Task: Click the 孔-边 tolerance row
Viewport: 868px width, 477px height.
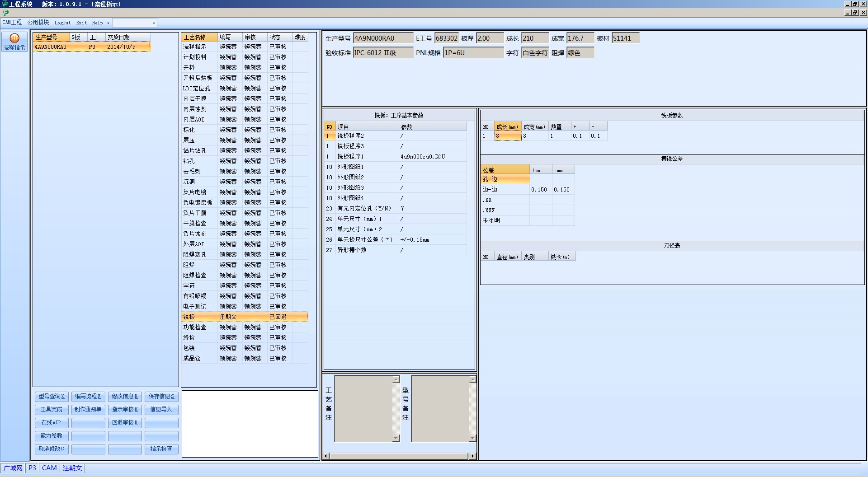Action: pyautogui.click(x=528, y=179)
